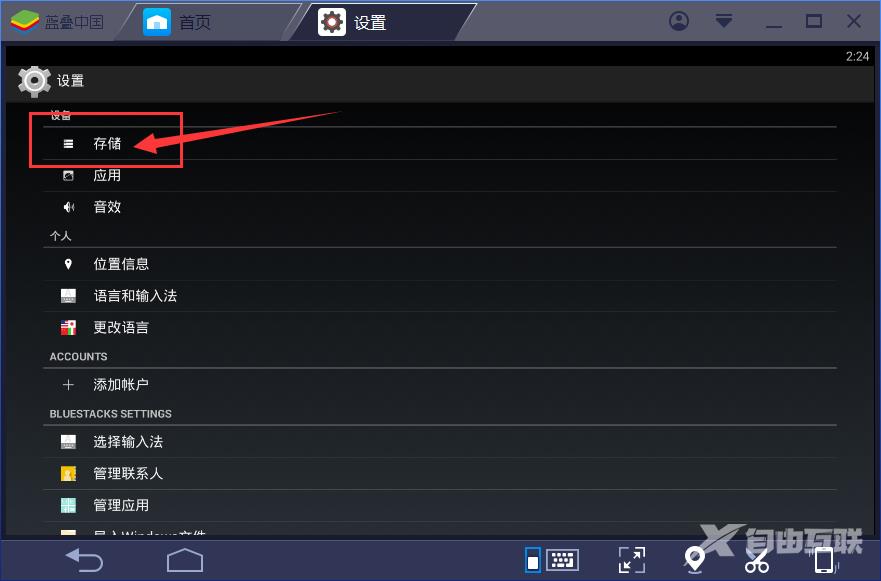Toggle the on-screen keyboard control icon
Screen dimensions: 881x581
[x=562, y=560]
